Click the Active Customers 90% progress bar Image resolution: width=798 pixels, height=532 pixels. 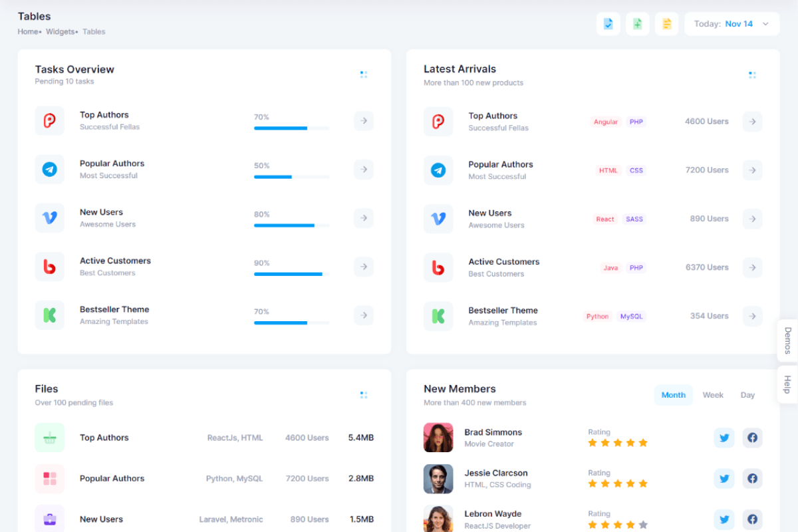tap(291, 274)
